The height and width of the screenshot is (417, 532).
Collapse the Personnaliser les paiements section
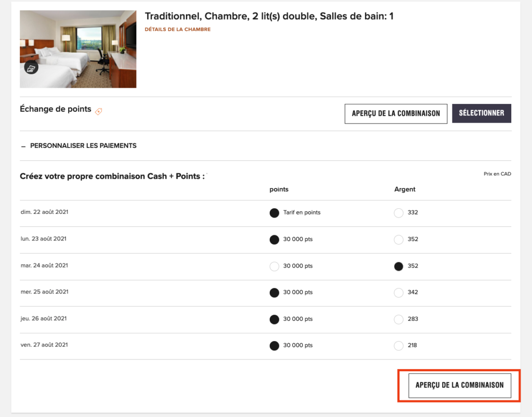[78, 146]
